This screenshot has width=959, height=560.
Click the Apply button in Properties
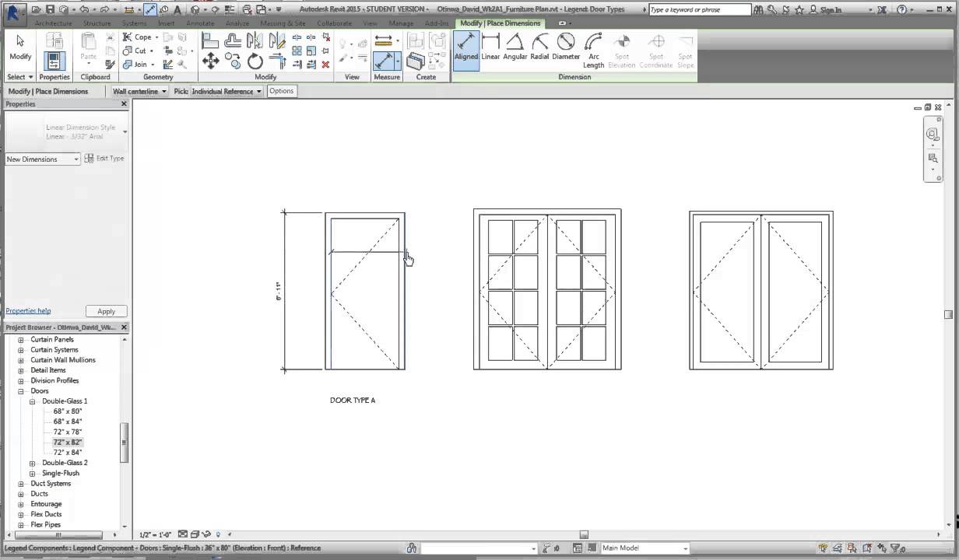click(x=106, y=310)
